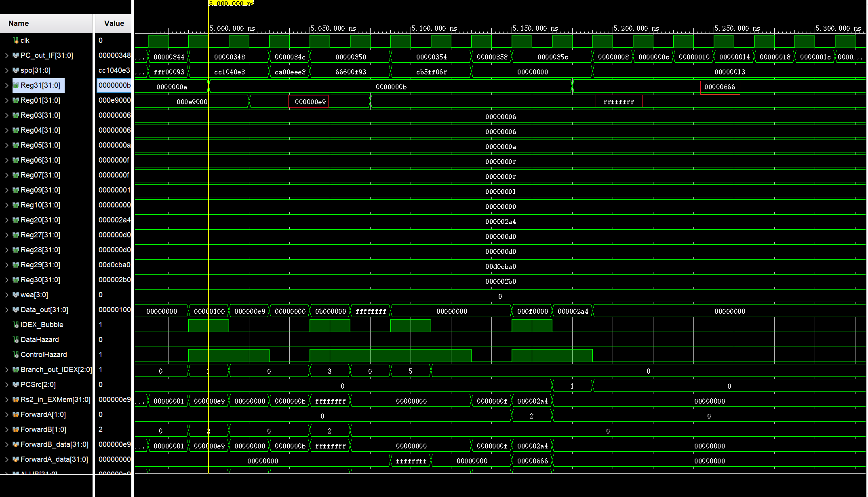Click the Rs2_in_EXMem bus icon
This screenshot has width=868, height=497.
pyautogui.click(x=16, y=400)
